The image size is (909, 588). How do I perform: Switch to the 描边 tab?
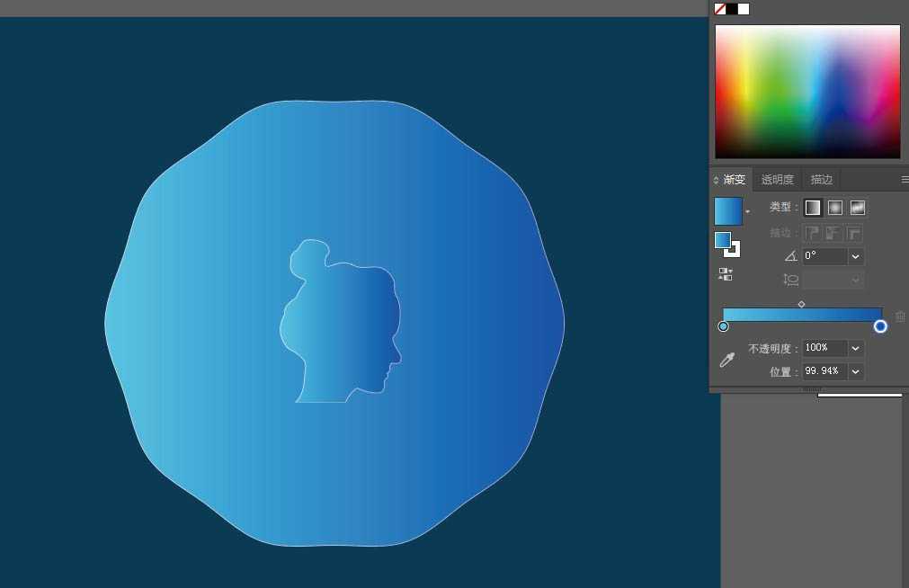tap(821, 180)
